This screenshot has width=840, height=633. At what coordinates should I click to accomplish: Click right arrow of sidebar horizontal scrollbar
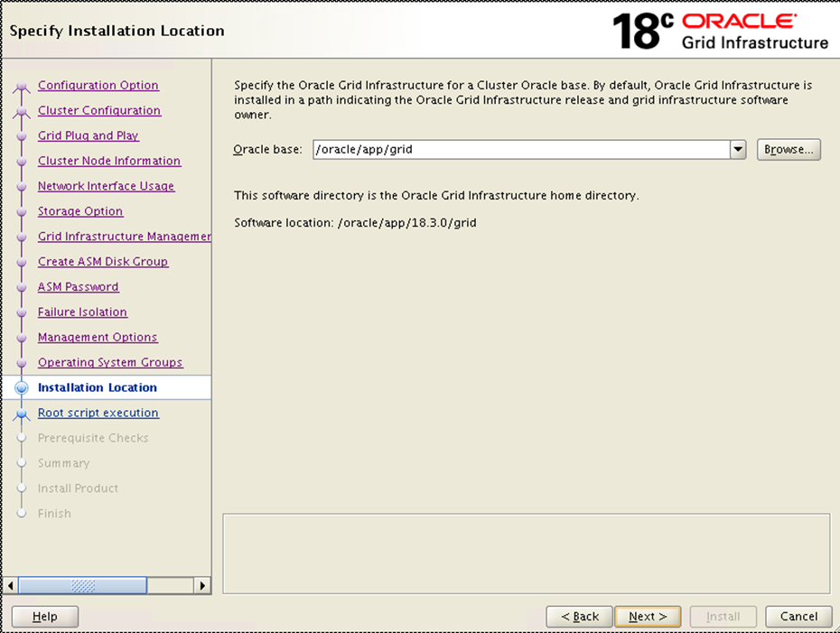pos(202,586)
